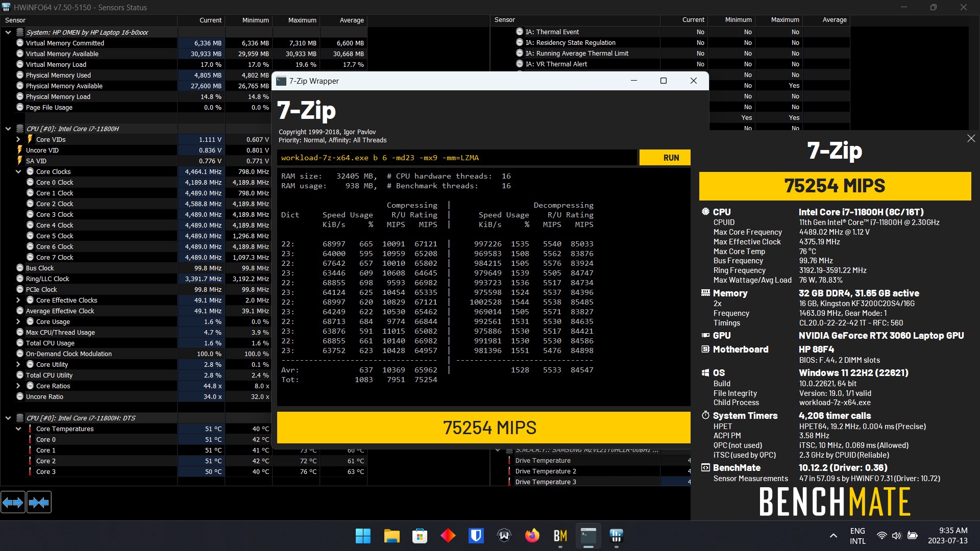This screenshot has height=551, width=980.
Task: Click Virtual Memory Committed sensor icon
Action: tap(20, 43)
